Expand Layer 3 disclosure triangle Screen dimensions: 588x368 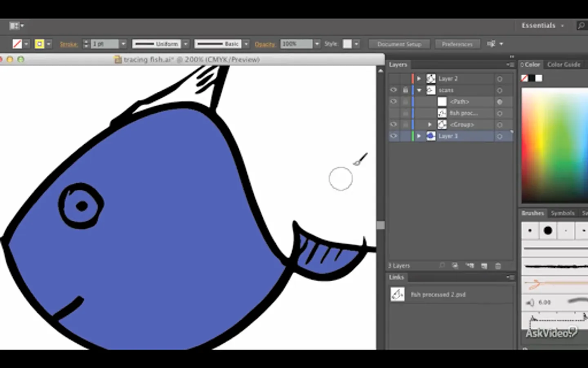[x=419, y=136]
